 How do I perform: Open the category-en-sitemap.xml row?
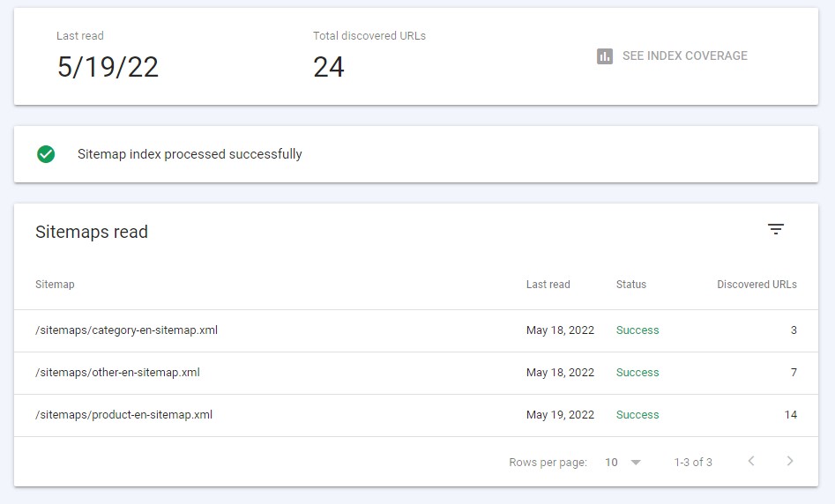pyautogui.click(x=126, y=330)
